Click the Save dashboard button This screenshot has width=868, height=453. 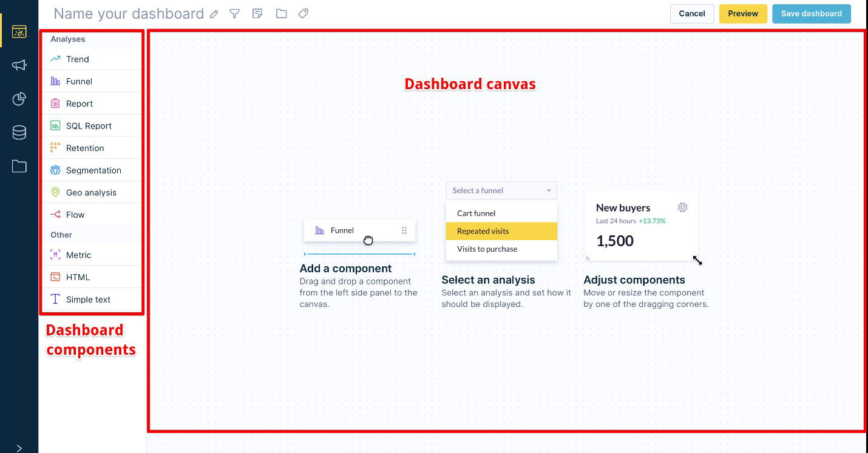pyautogui.click(x=812, y=13)
